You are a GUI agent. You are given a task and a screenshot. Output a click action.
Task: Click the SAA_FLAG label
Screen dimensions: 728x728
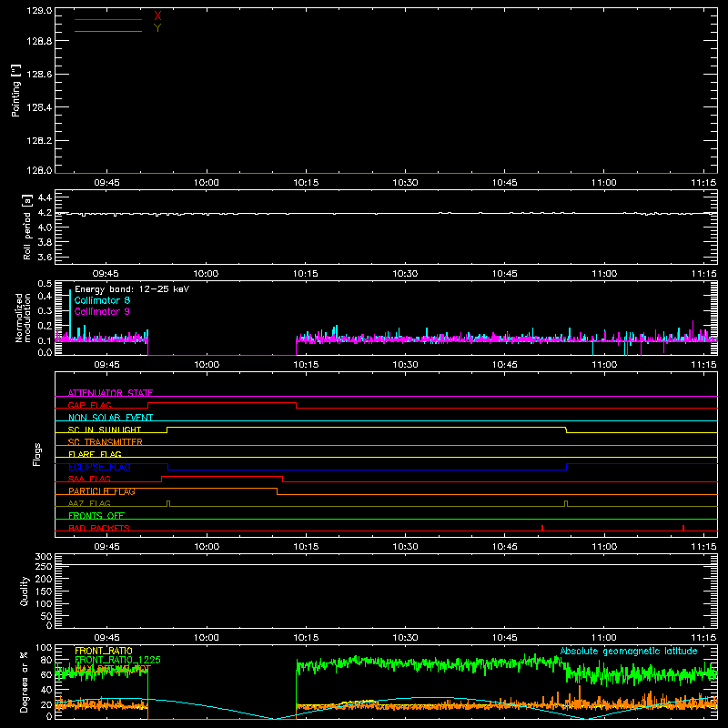click(89, 479)
